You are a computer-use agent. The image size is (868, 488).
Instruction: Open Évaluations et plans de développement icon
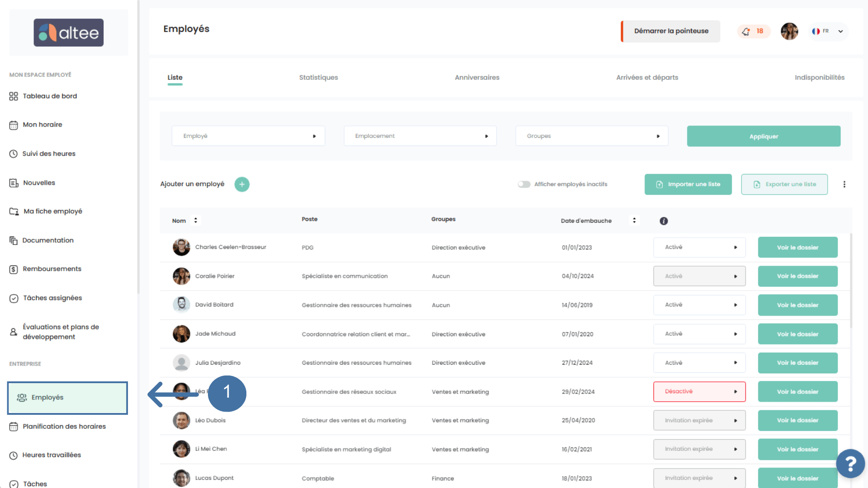[14, 332]
